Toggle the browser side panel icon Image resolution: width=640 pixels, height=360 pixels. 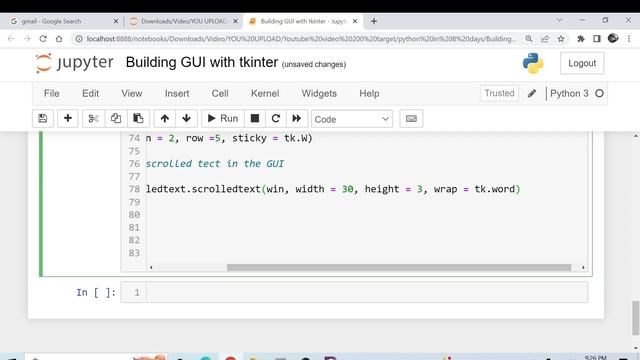(x=597, y=39)
